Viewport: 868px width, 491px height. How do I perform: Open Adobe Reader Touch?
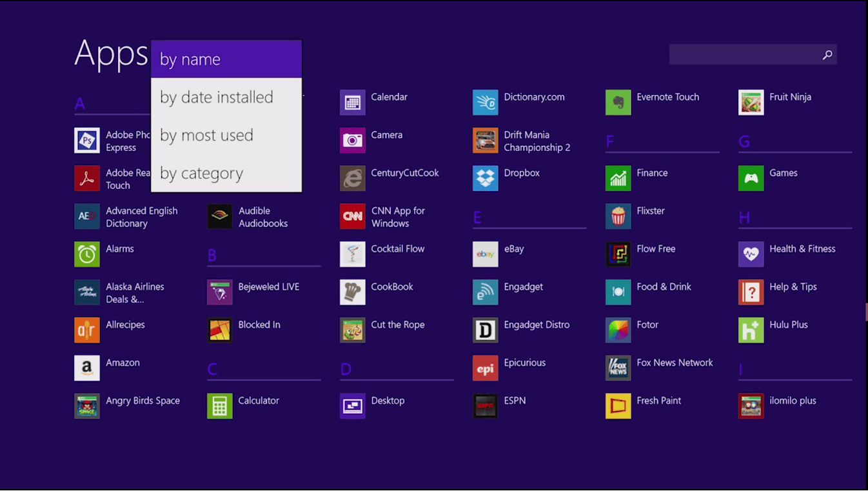coord(116,179)
